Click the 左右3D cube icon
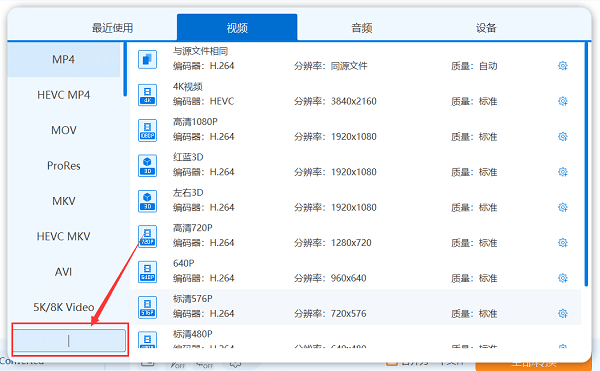This screenshot has width=600, height=371. (147, 201)
